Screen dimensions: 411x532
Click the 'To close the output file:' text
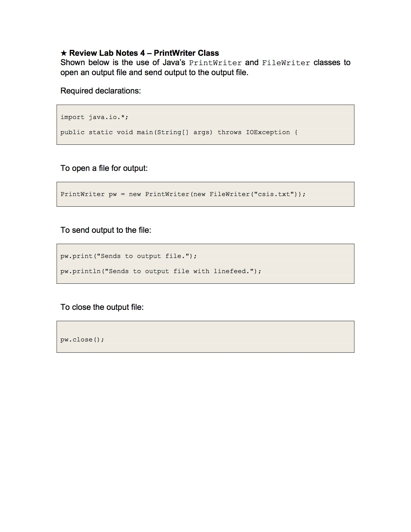(102, 307)
